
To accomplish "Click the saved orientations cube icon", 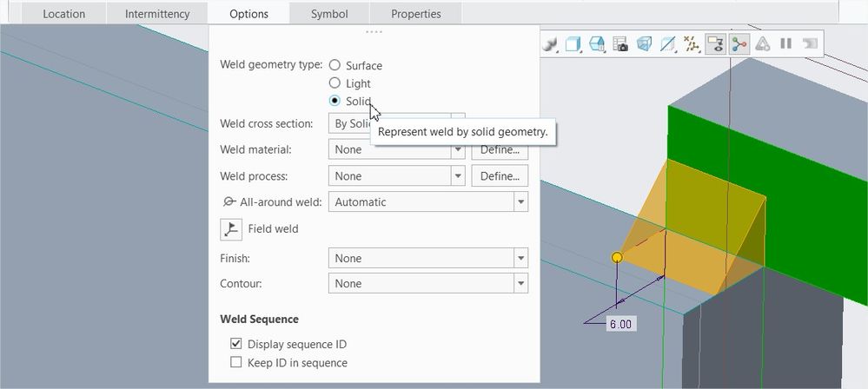I will [x=597, y=43].
